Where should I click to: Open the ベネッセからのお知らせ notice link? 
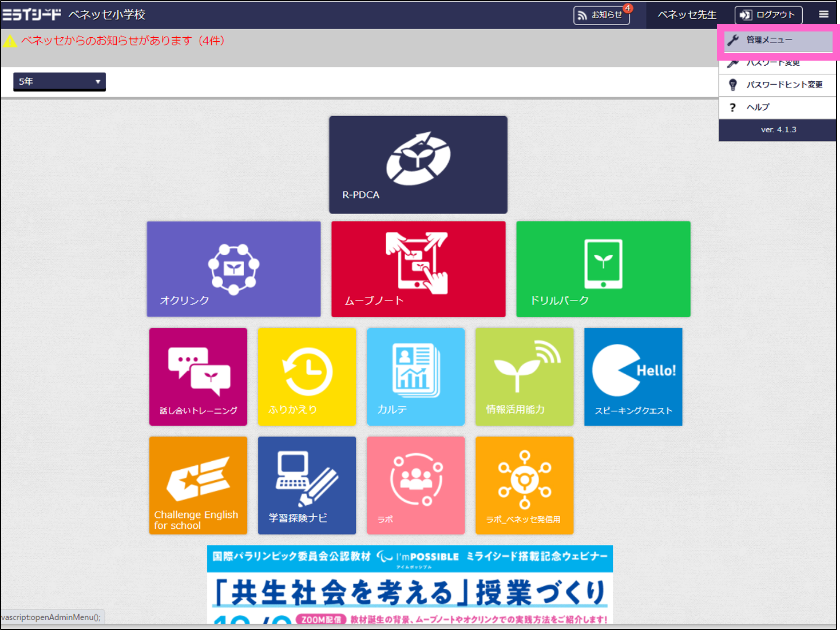(122, 41)
